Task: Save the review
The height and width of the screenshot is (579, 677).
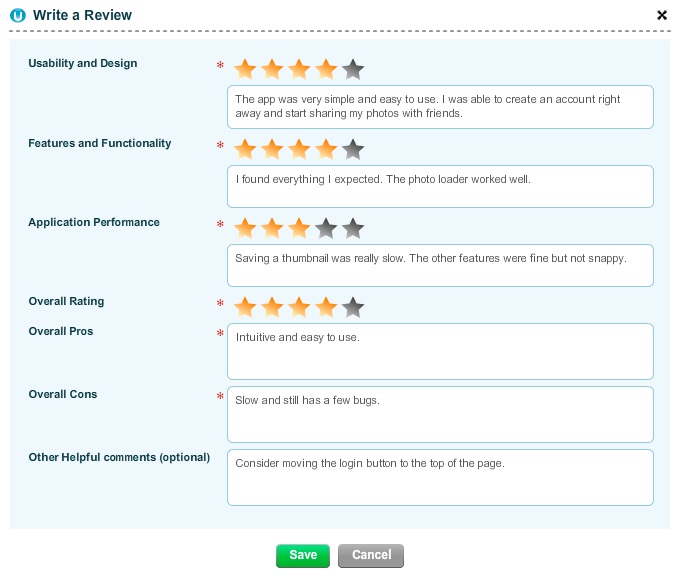Action: tap(303, 555)
